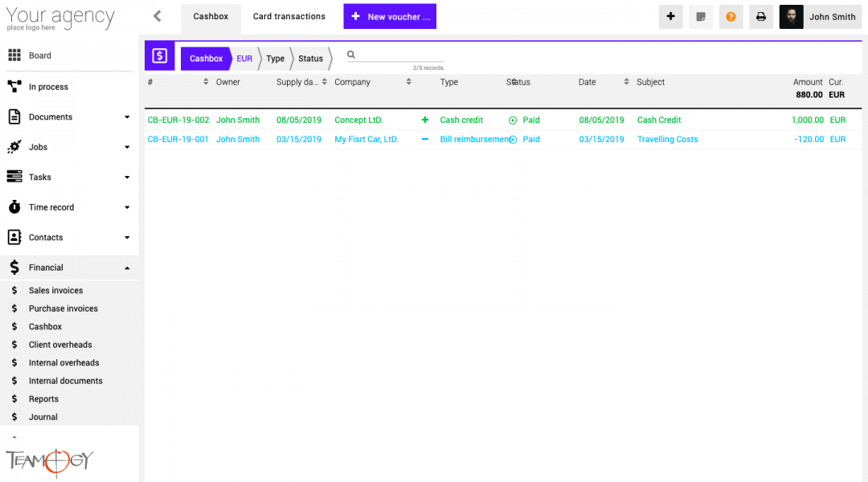Open Board from the sidebar
The height and width of the screenshot is (482, 868).
(x=40, y=55)
